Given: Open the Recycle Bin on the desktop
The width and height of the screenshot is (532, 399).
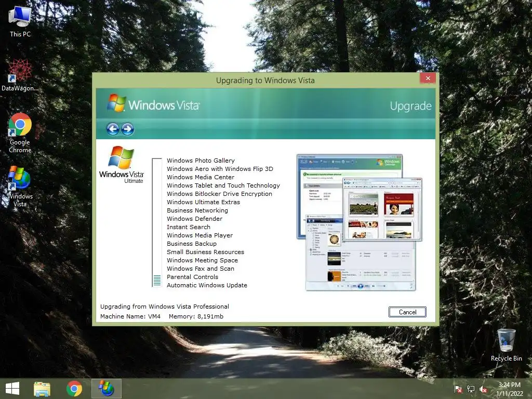Looking at the screenshot, I should click(506, 345).
